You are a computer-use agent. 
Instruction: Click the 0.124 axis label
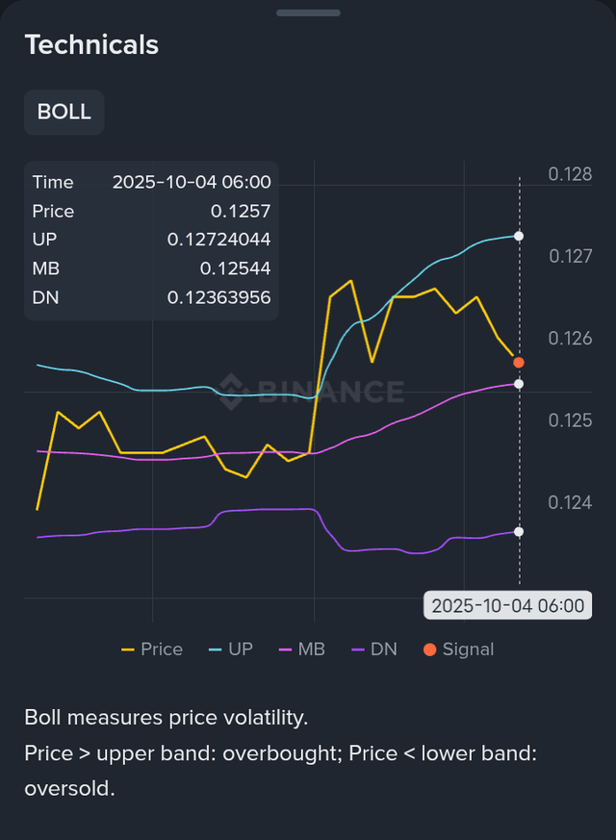pyautogui.click(x=570, y=502)
